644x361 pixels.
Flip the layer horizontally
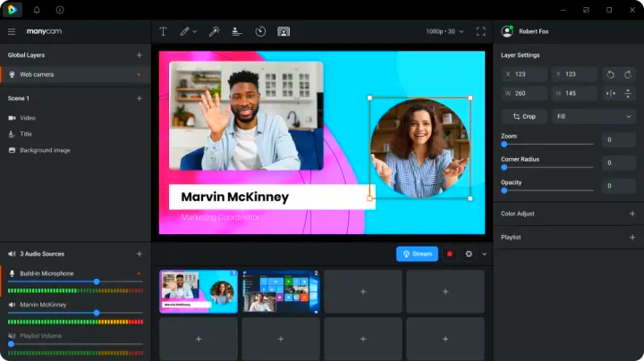(x=611, y=94)
